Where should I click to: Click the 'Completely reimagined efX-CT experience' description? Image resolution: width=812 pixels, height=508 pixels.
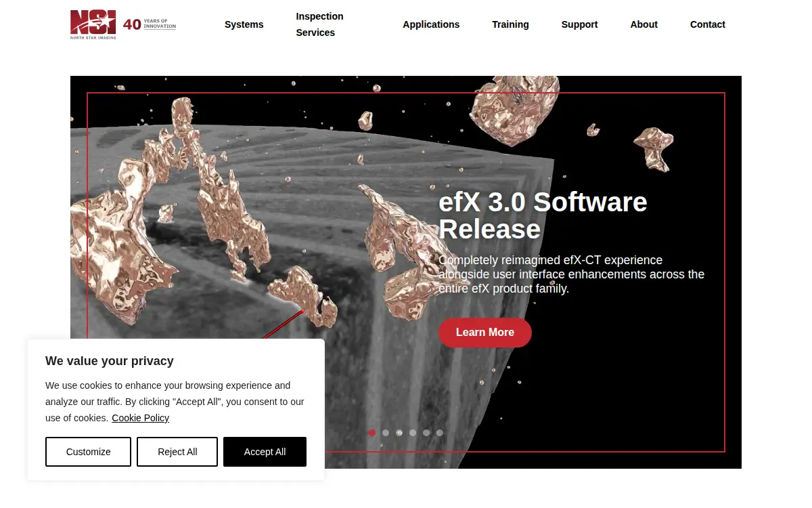click(x=572, y=274)
